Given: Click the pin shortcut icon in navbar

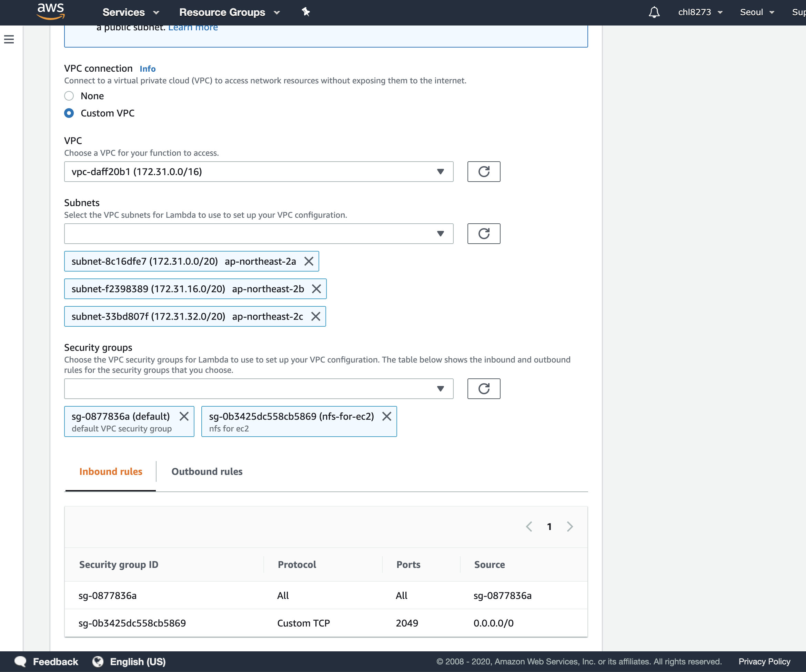Looking at the screenshot, I should tap(305, 12).
